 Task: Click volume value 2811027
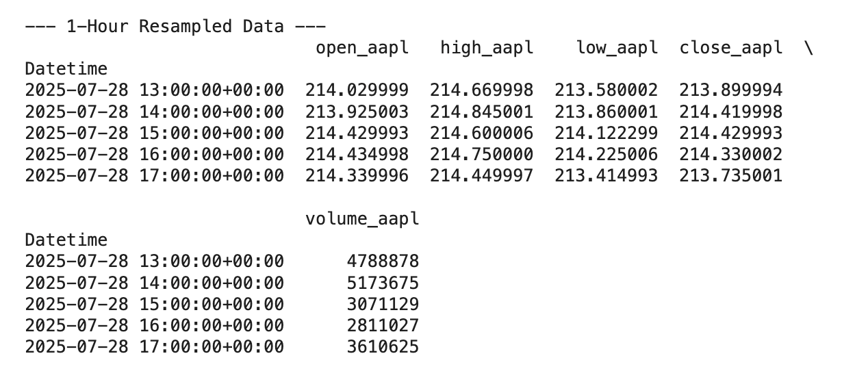[x=383, y=325]
